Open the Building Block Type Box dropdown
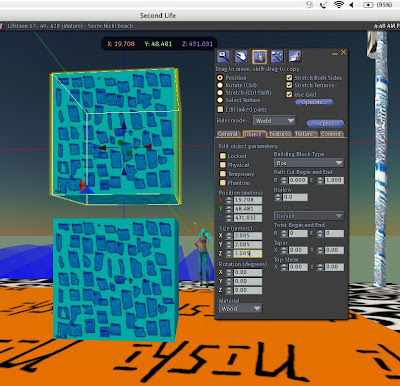Screen dimensions: 400x386 309,163
